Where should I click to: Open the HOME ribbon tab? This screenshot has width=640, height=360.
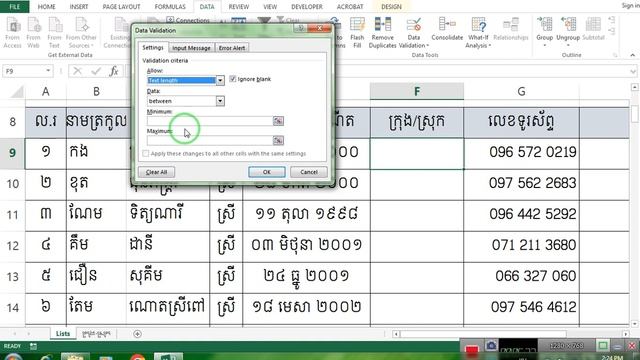47,7
